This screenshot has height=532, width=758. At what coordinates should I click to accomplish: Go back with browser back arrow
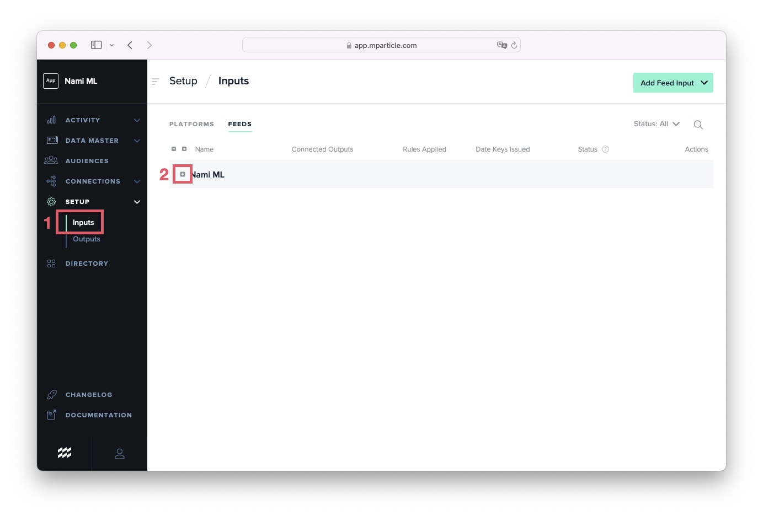[x=130, y=45]
